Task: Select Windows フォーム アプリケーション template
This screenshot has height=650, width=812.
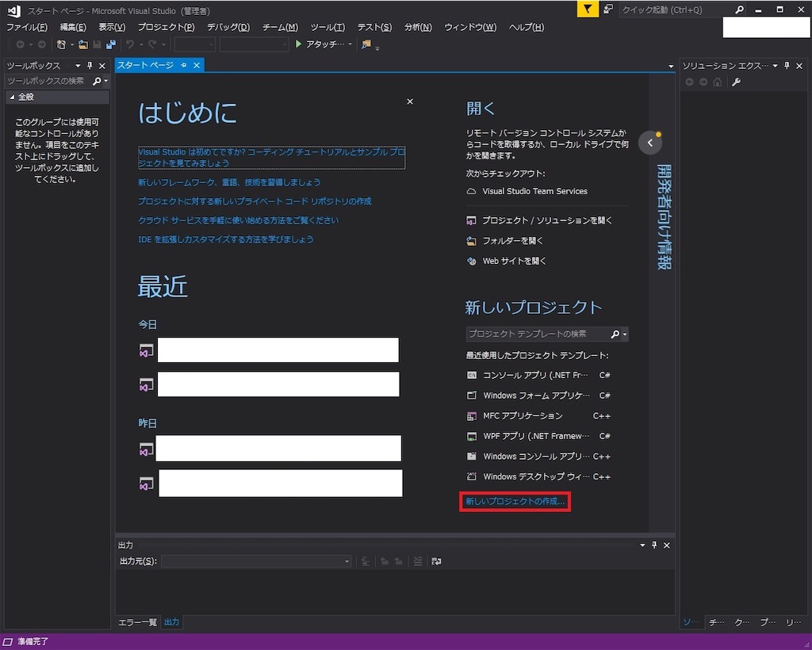Action: tap(538, 396)
